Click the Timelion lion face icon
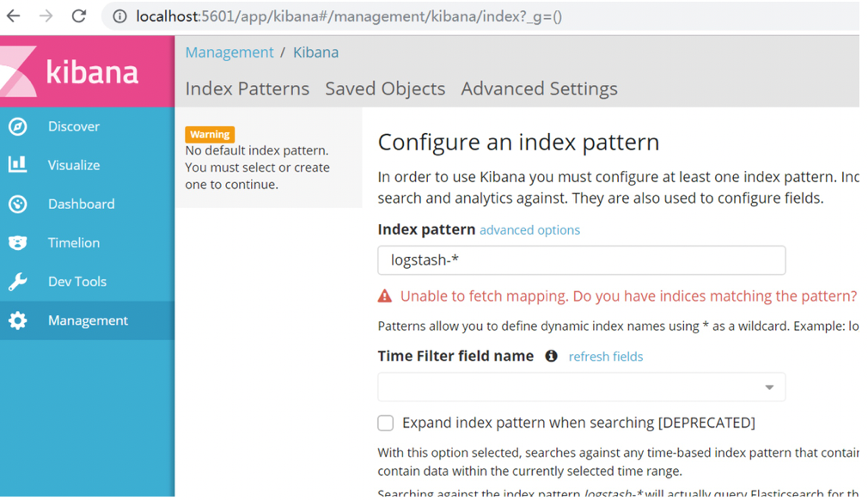Screen dimensions: 868x500 coord(18,243)
